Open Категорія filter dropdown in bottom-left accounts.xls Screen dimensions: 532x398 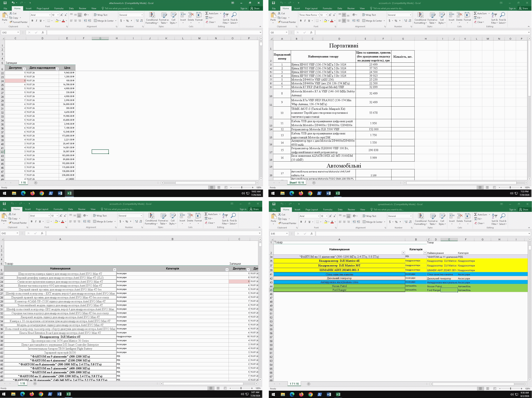(x=227, y=270)
